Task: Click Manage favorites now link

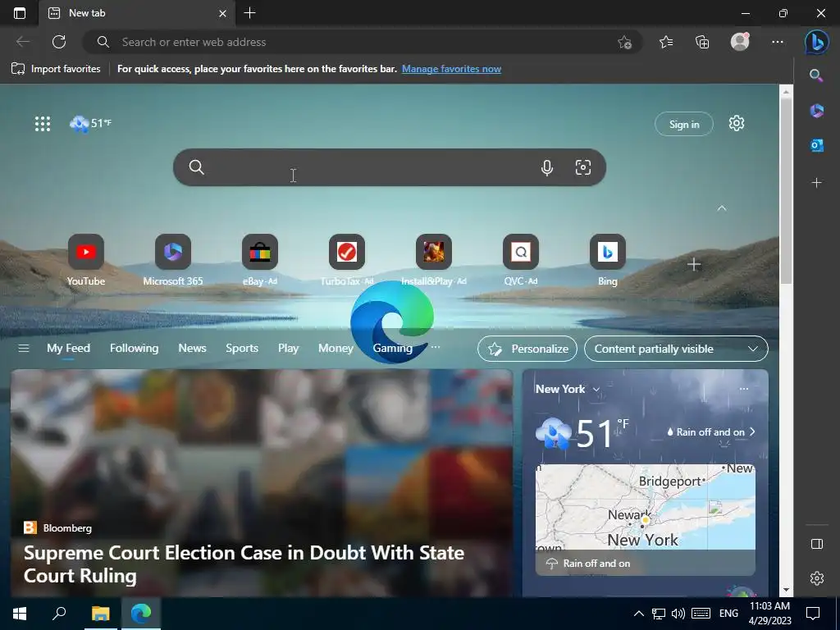Action: [x=452, y=69]
